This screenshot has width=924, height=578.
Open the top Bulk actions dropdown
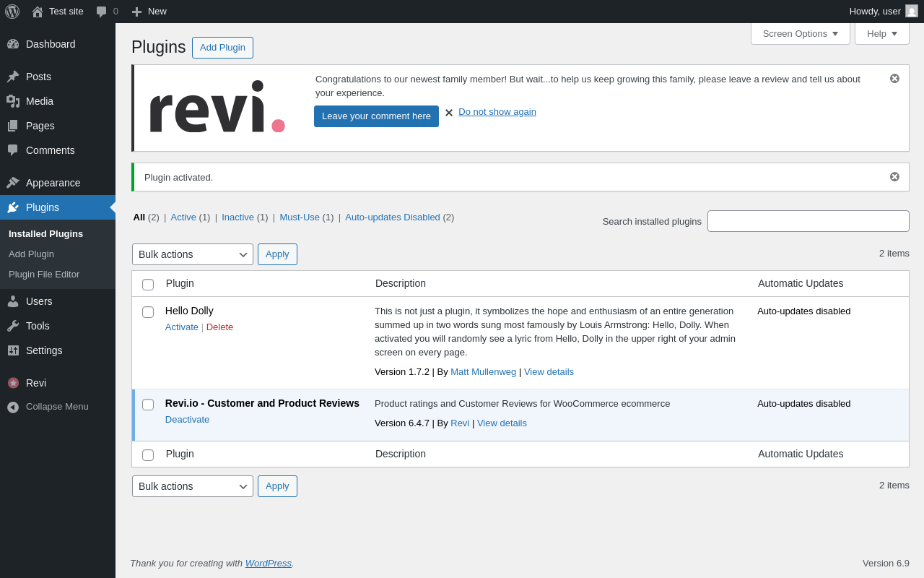pyautogui.click(x=193, y=254)
